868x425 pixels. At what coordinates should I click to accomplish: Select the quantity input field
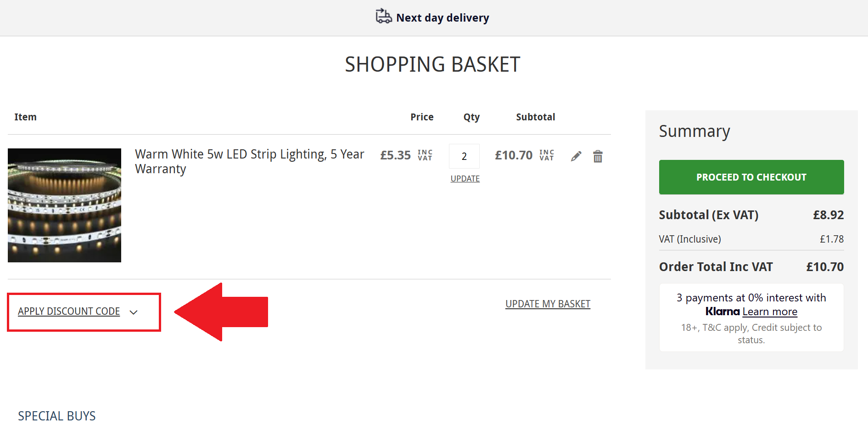[464, 156]
